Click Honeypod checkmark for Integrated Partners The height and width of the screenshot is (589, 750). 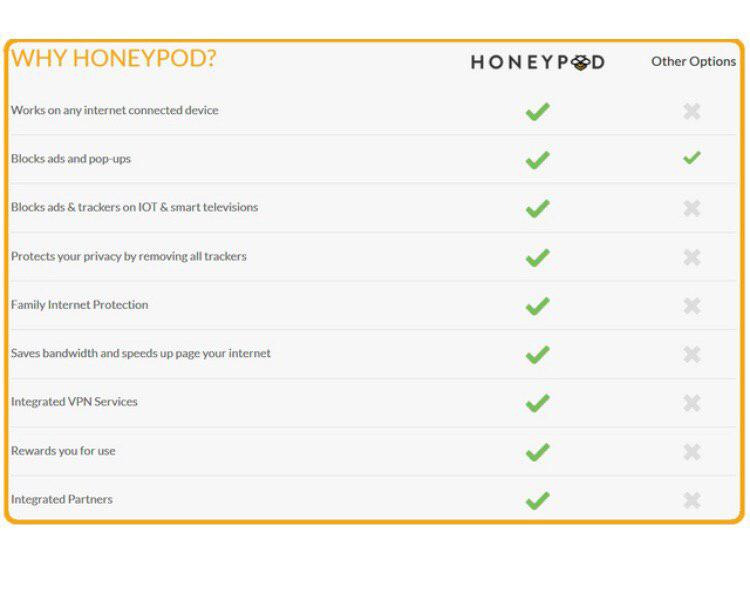click(538, 501)
